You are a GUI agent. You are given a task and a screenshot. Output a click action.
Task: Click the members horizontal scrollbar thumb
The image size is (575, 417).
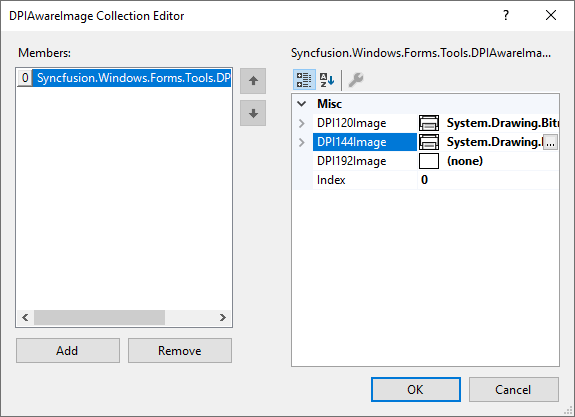coord(99,318)
